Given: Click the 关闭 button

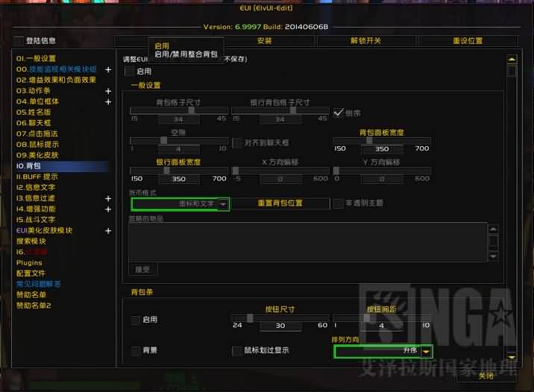Looking at the screenshot, I should (486, 376).
